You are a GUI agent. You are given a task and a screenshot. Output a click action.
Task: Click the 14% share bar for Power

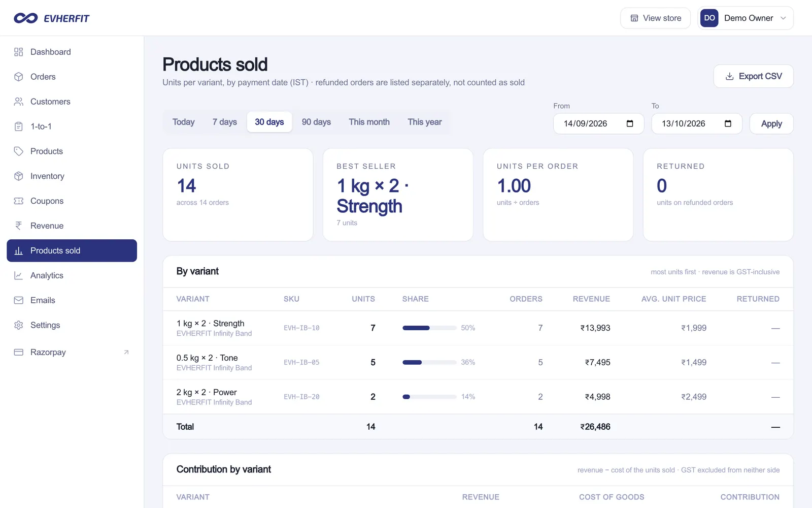point(429,397)
